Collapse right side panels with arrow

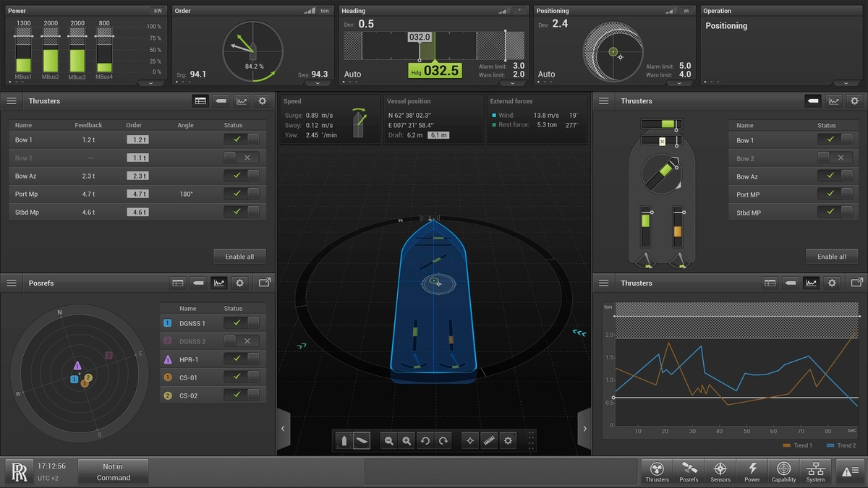coord(584,428)
